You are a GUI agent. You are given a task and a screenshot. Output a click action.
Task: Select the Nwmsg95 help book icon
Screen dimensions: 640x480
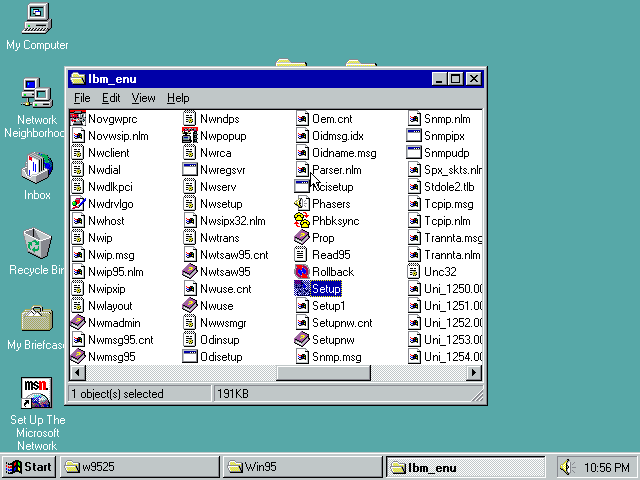pyautogui.click(x=78, y=357)
